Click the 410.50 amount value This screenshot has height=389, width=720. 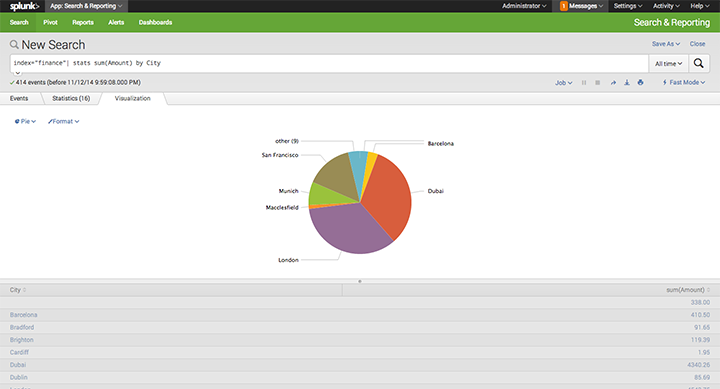click(700, 315)
